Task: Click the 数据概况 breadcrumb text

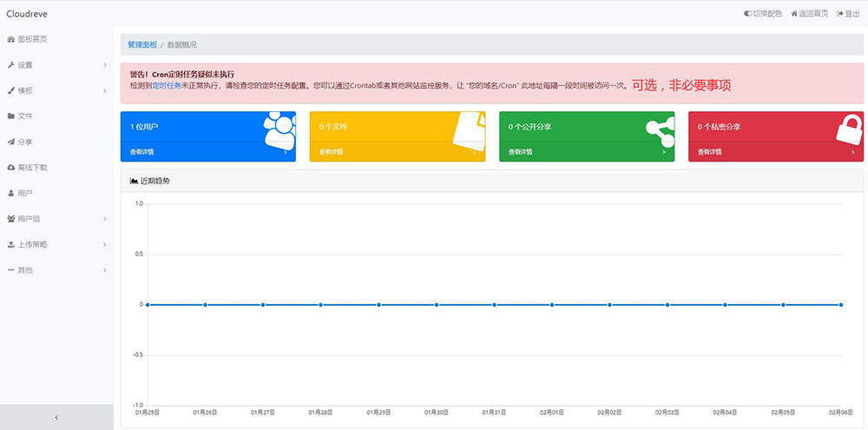Action: point(182,45)
